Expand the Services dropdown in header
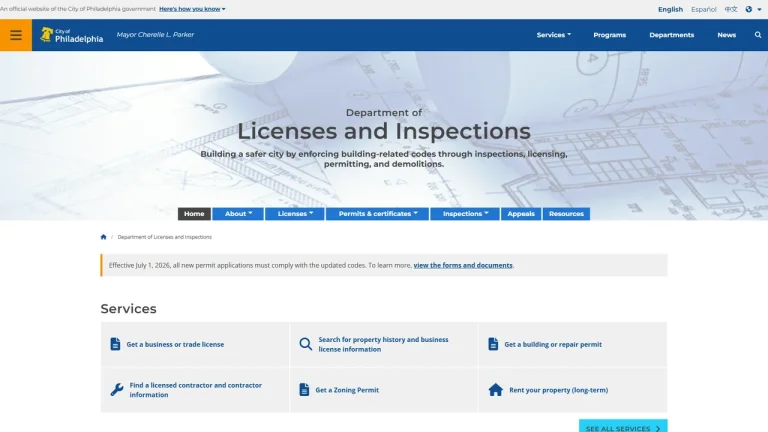This screenshot has width=768, height=432. (x=553, y=35)
